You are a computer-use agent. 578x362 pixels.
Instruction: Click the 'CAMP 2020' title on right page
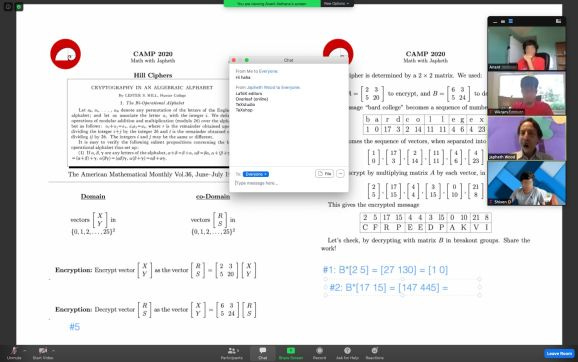coord(425,54)
